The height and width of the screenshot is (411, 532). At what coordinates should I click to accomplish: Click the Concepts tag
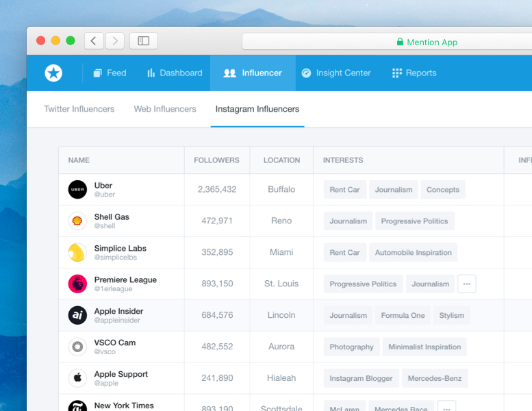(443, 190)
